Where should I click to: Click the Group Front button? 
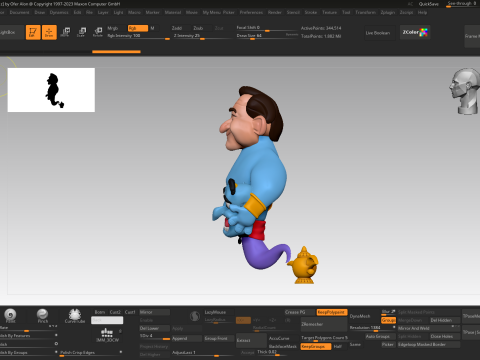(x=219, y=338)
